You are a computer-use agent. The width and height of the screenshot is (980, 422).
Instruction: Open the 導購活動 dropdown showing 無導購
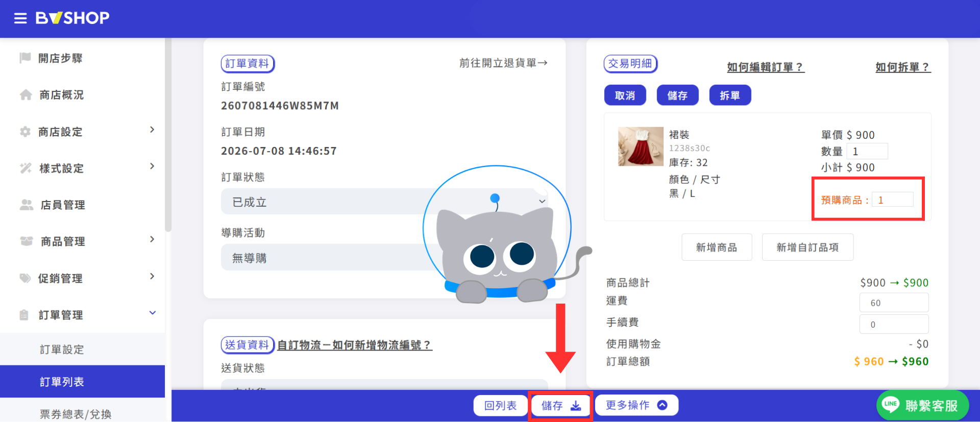click(x=384, y=257)
